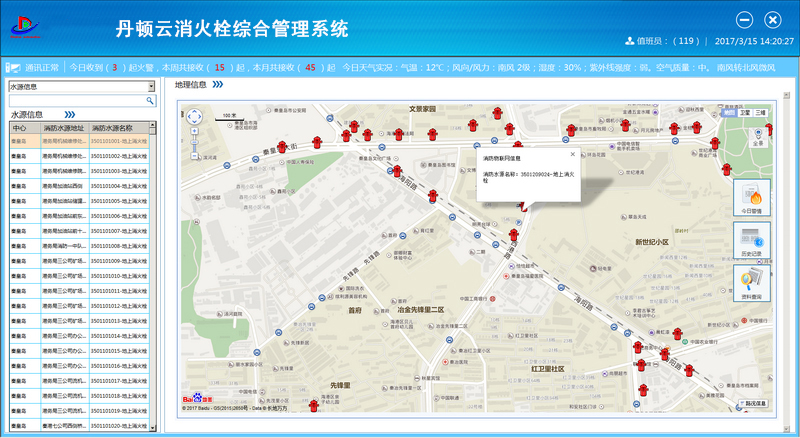The image size is (800, 438).
Task: Click the duty officer person icon
Action: click(630, 41)
